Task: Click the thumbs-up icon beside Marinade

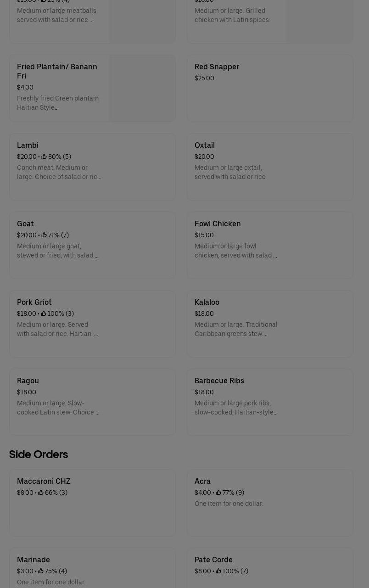Action: [x=41, y=571]
